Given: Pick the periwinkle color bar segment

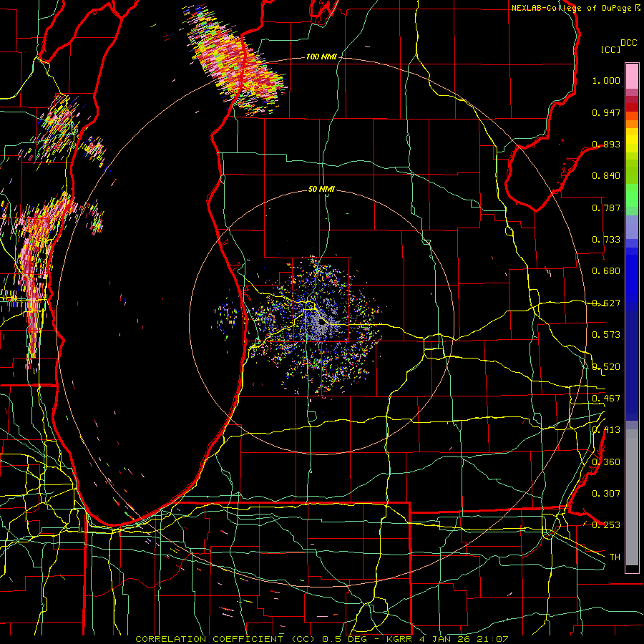Looking at the screenshot, I should tap(632, 227).
